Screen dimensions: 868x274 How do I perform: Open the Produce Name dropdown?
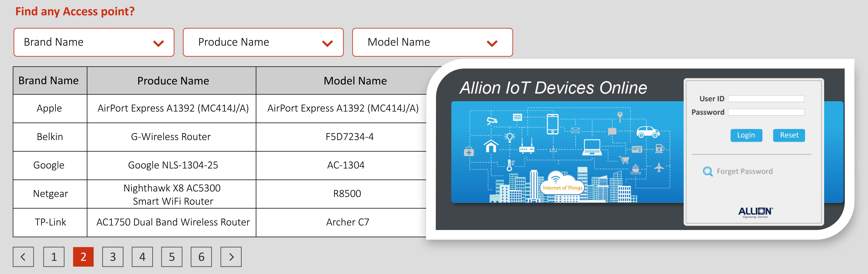pos(263,42)
